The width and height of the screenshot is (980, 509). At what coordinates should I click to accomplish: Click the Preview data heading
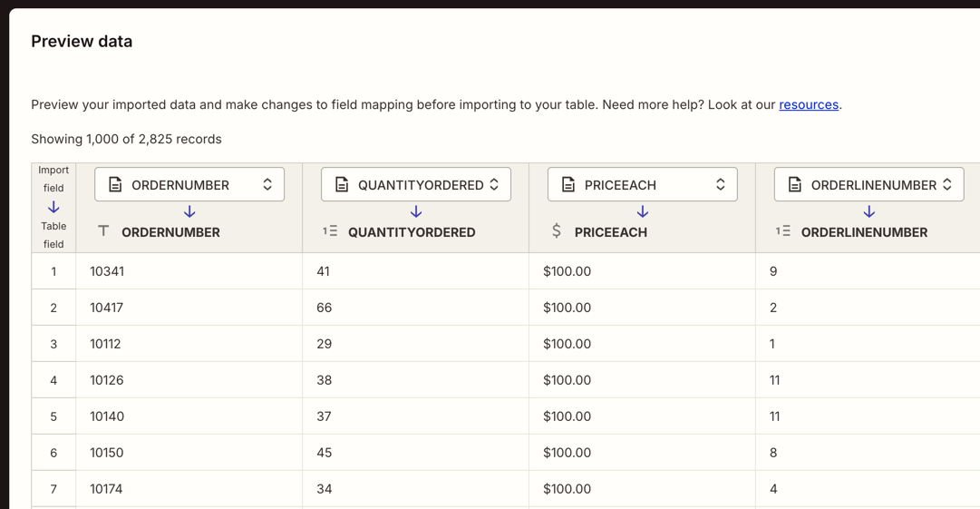pos(82,41)
